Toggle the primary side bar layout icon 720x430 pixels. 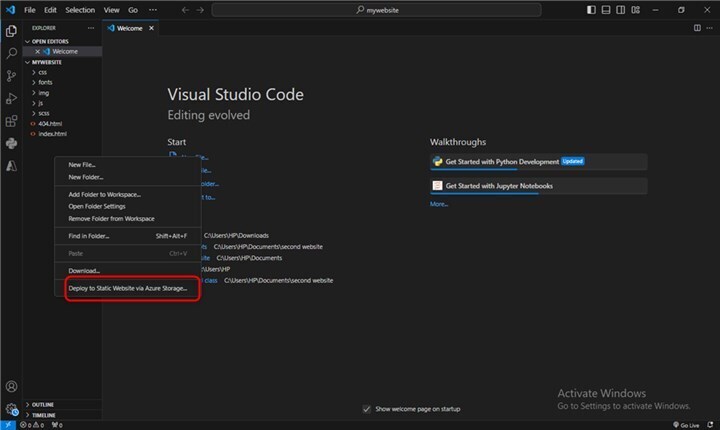590,10
